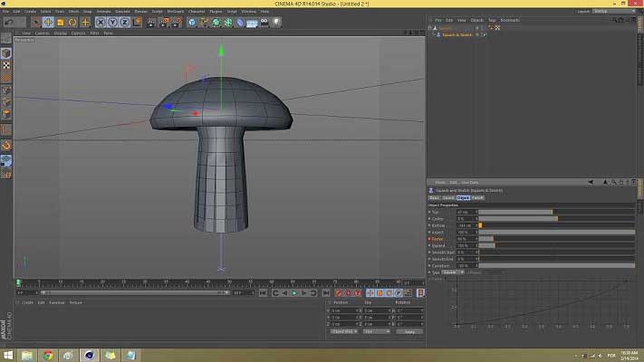
Task: Switch to the Coord. tab in Attributes
Action: tap(448, 196)
